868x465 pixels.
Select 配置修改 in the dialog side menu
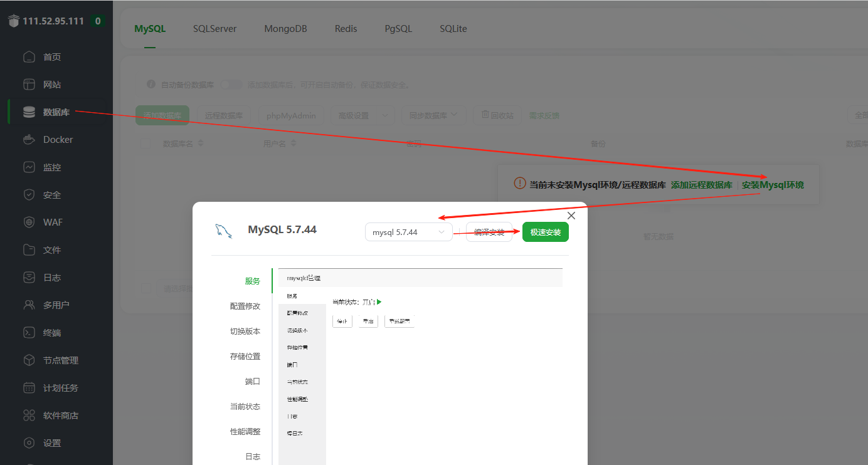tap(245, 306)
